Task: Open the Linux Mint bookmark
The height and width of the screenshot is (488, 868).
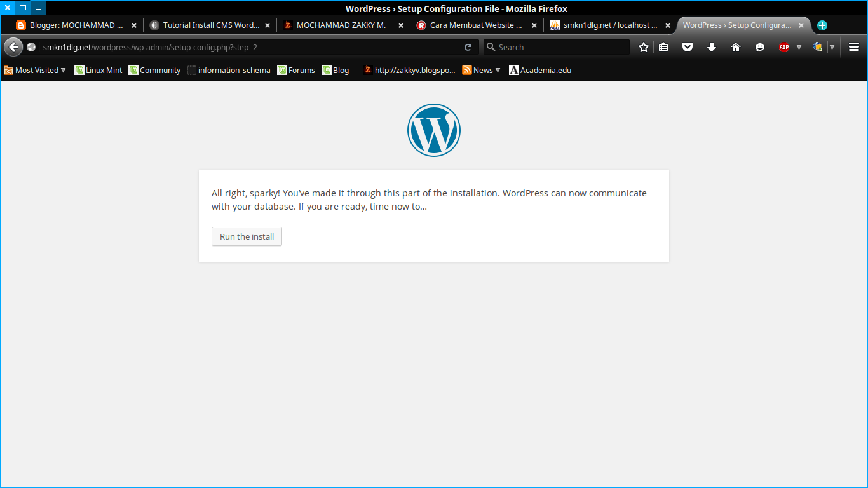Action: (98, 71)
